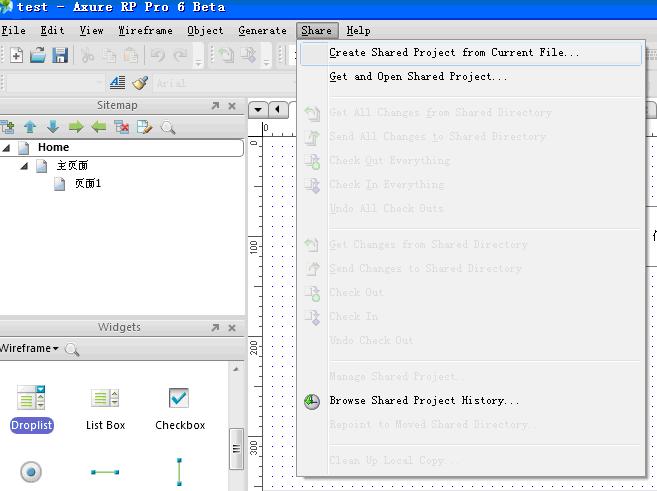
Task: Pop out the Widgets panel
Action: point(215,328)
